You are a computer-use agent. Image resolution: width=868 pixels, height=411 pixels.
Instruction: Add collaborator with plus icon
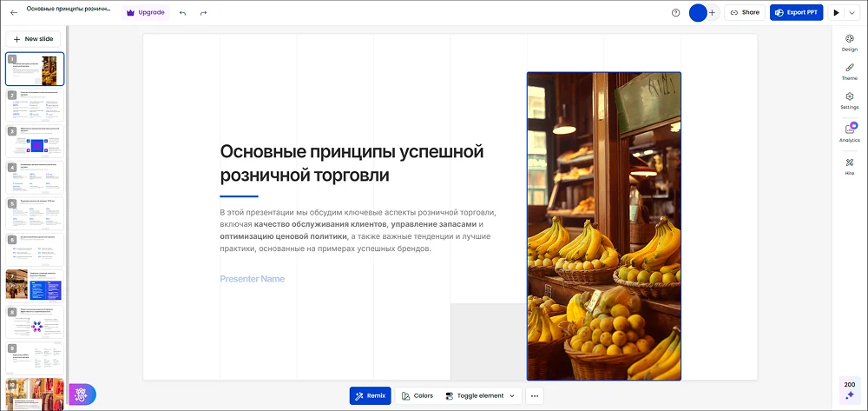(x=713, y=13)
